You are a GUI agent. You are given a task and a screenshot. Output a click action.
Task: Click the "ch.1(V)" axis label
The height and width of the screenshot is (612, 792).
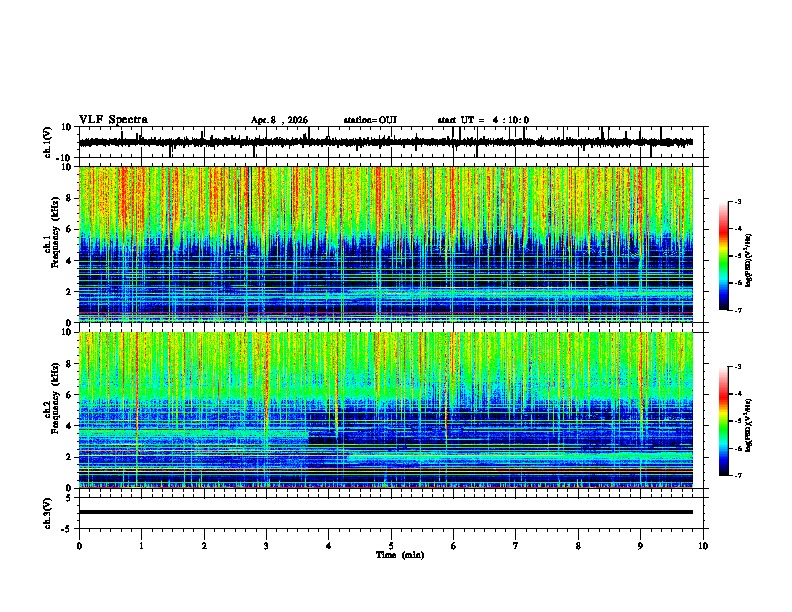tap(48, 142)
